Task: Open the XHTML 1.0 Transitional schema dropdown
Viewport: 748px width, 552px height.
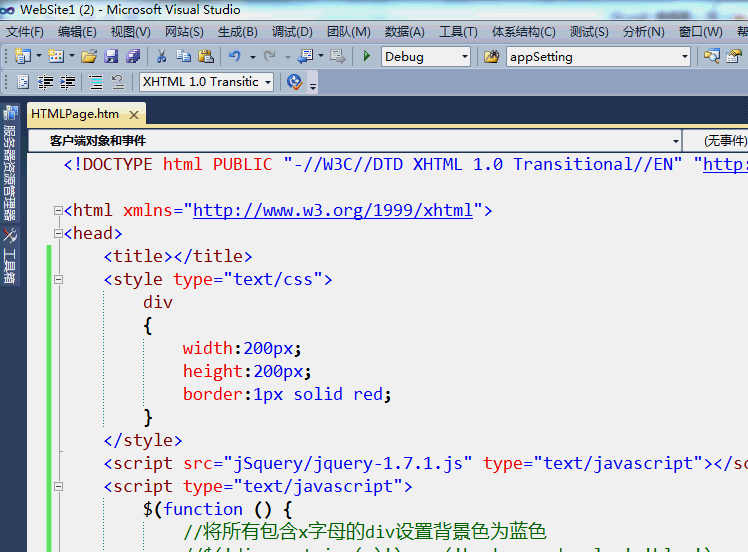Action: [268, 82]
